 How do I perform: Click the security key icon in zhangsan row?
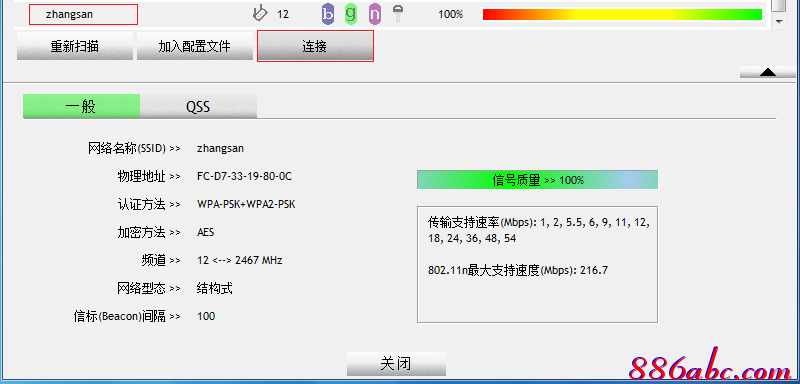[398, 14]
